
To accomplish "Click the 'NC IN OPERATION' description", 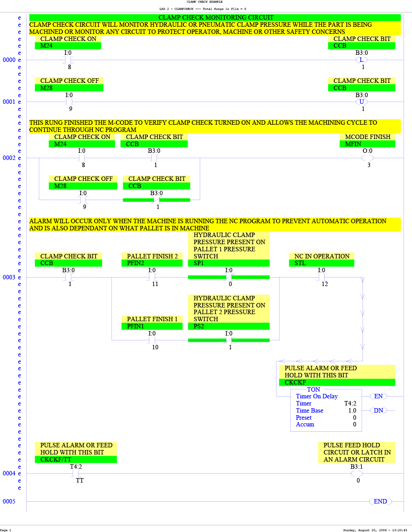I will coord(321,256).
